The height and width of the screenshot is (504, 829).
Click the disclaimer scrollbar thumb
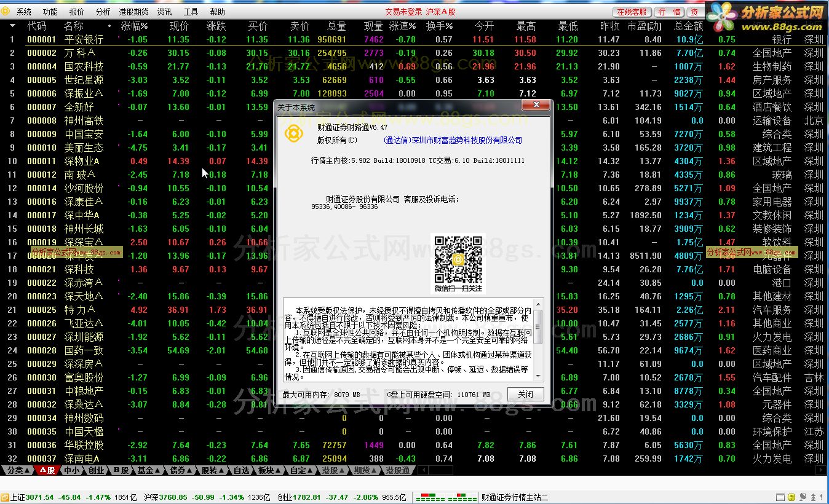[x=538, y=326]
